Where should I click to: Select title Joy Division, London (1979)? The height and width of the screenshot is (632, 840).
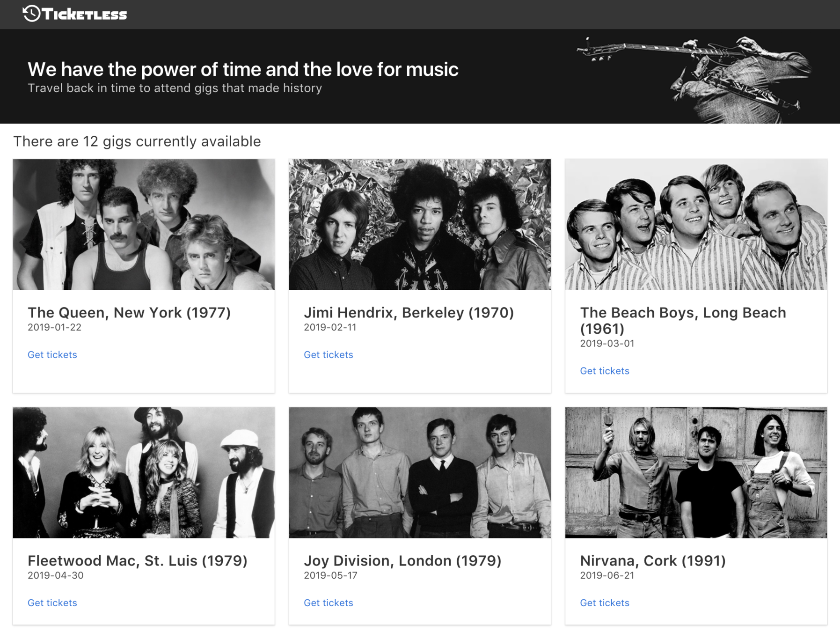coord(402,560)
